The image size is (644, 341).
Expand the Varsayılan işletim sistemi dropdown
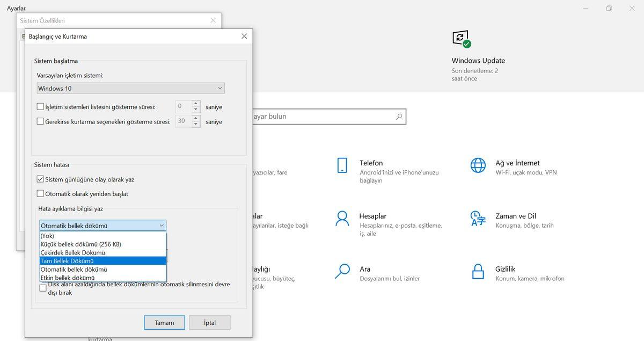point(130,88)
